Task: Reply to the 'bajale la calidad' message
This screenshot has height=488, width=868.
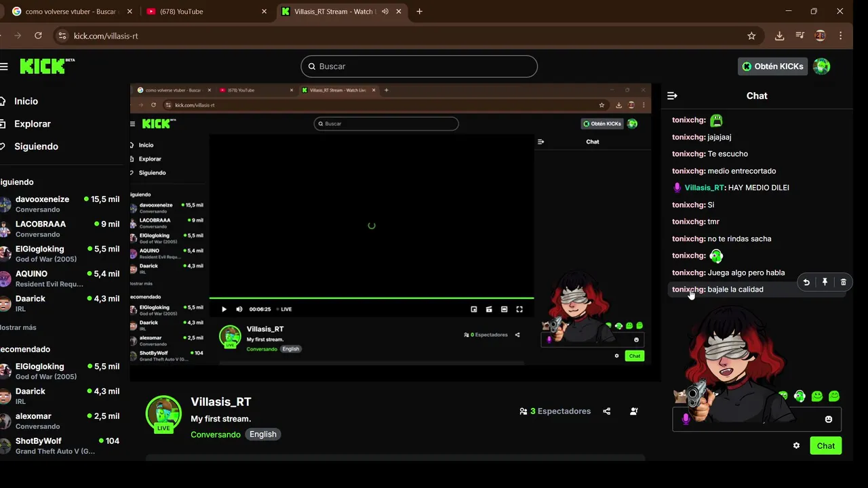Action: coord(806,282)
